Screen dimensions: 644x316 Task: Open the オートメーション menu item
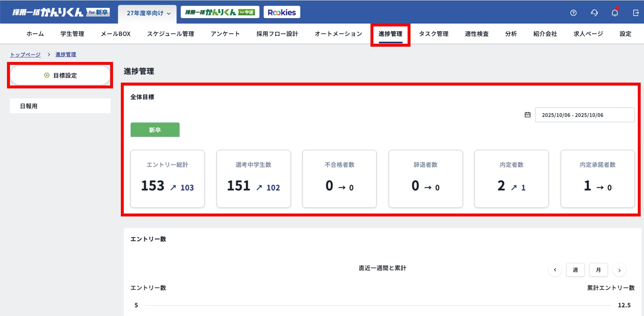click(338, 34)
